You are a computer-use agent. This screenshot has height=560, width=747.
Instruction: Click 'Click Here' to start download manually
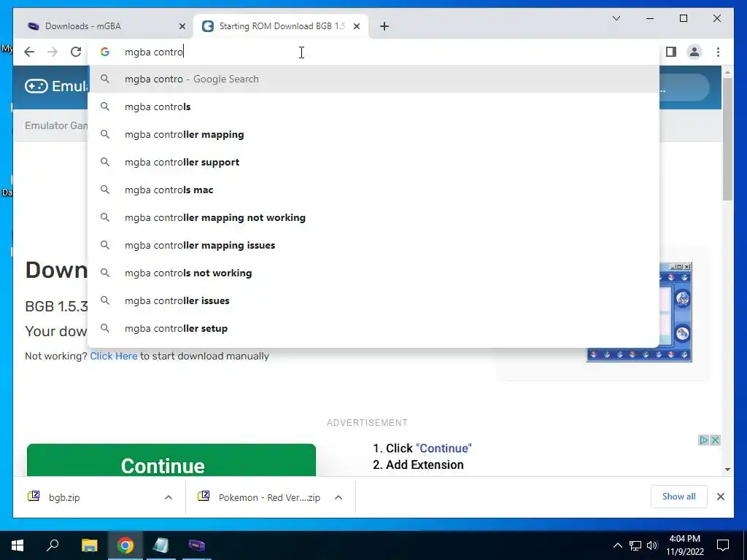pos(113,356)
